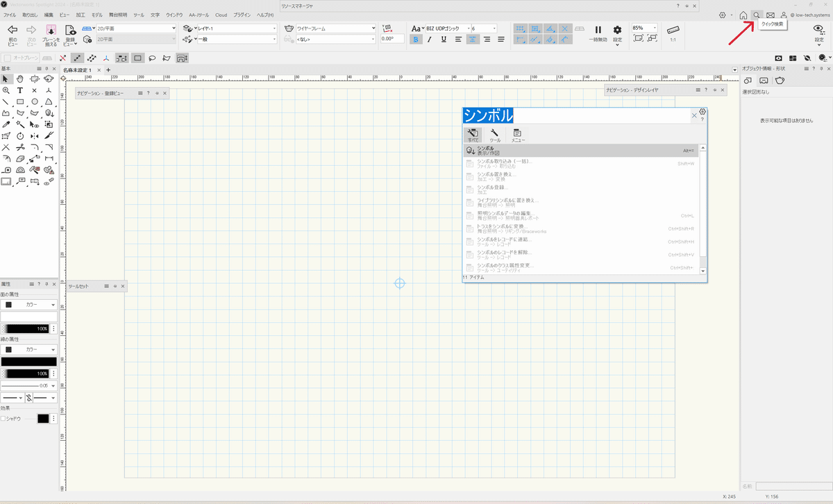This screenshot has height=504, width=833.
Task: Open the 一般 class dropdown
Action: 238,40
